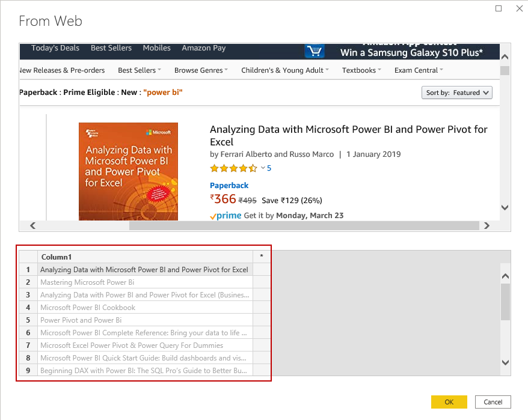
Task: Click the shopping cart icon in banner
Action: (314, 51)
